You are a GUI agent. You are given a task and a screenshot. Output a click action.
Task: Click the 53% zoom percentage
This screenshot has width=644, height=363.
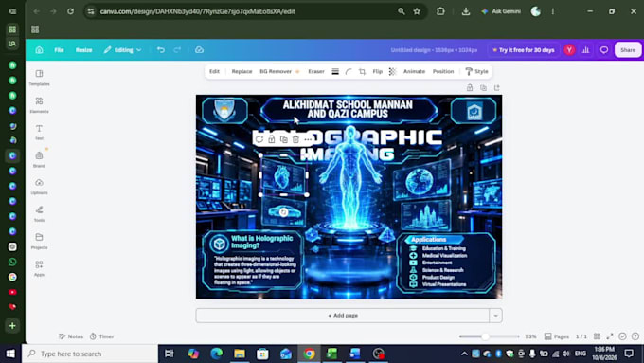pos(530,336)
